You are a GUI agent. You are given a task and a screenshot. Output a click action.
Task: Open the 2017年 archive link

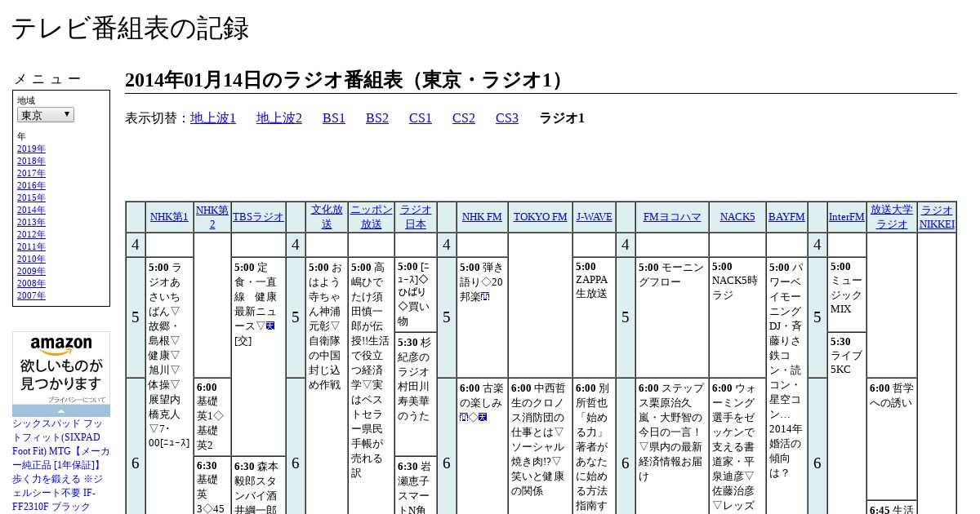[x=31, y=173]
